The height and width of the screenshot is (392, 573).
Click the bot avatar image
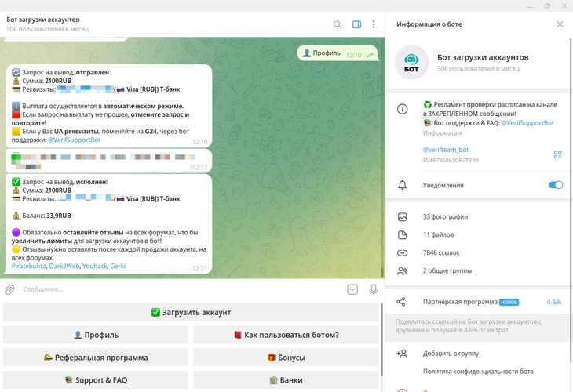pyautogui.click(x=411, y=63)
